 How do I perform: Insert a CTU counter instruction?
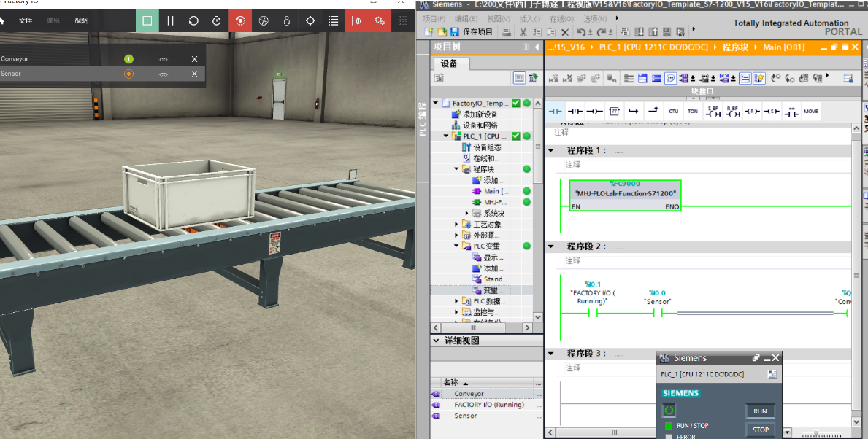[x=673, y=112]
